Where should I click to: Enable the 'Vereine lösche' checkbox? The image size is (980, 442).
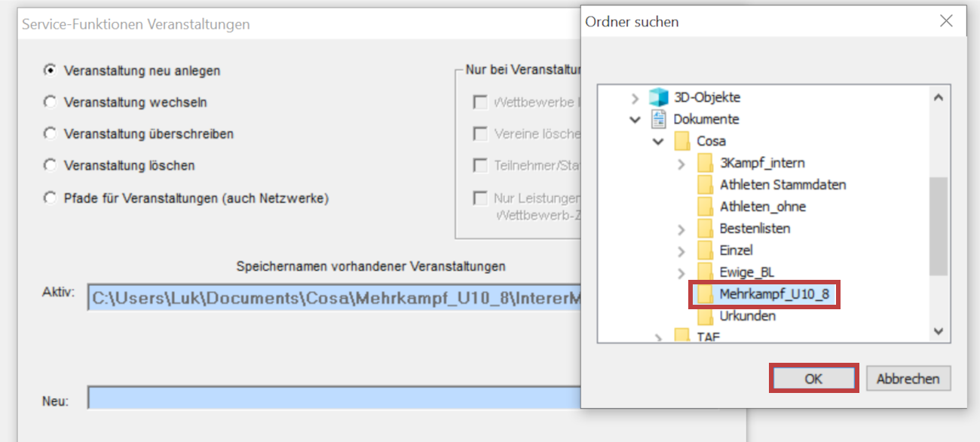[x=479, y=134]
